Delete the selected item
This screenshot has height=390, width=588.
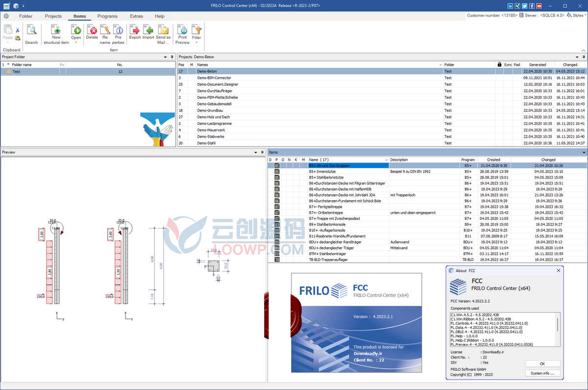tap(92, 32)
